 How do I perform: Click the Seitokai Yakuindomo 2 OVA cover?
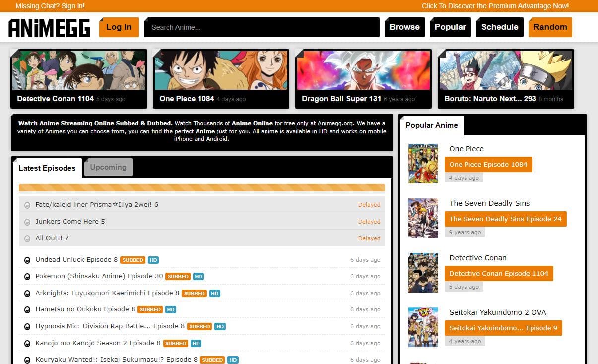click(x=423, y=327)
